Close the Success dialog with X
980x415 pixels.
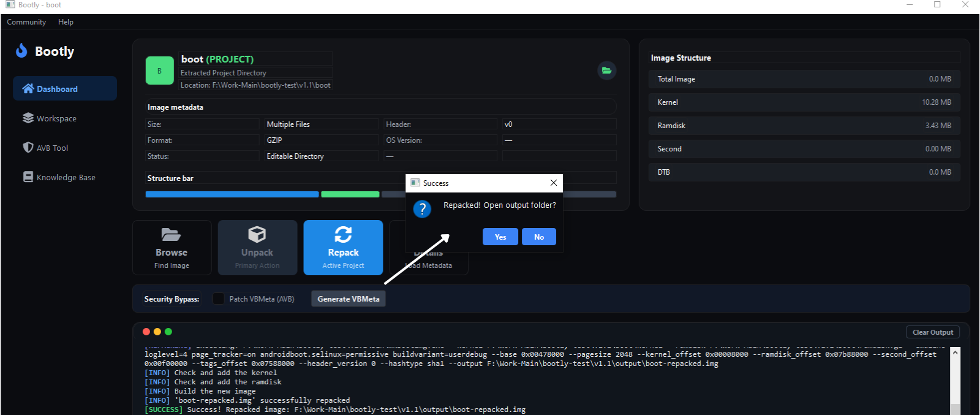[554, 183]
